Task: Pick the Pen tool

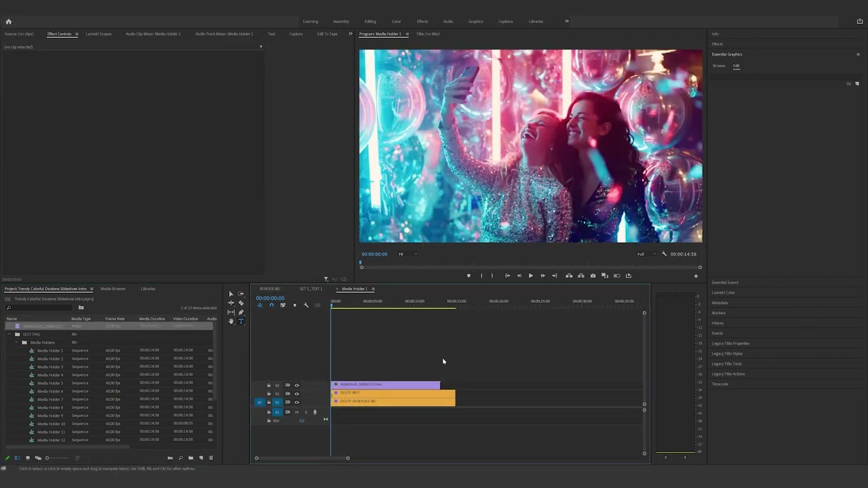Action: coord(241,312)
